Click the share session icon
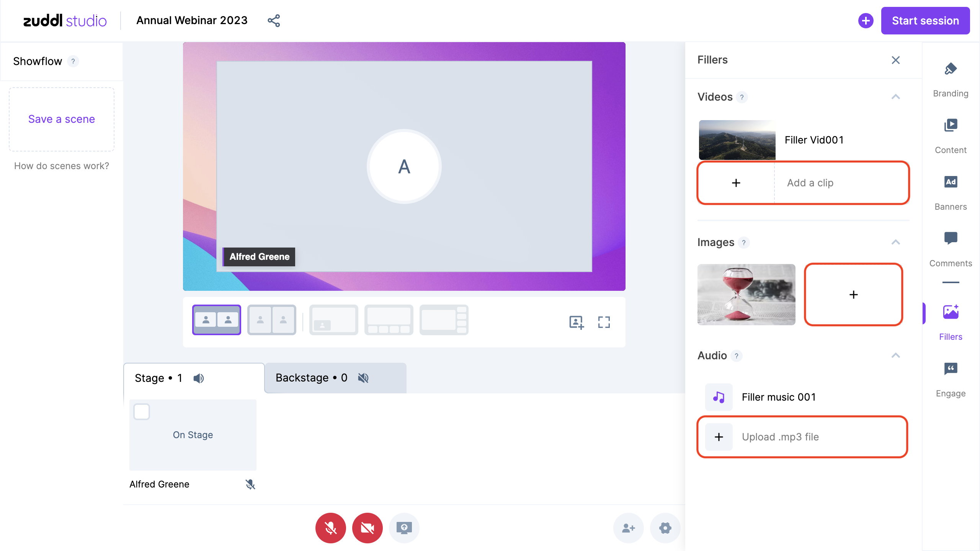The height and width of the screenshot is (551, 980). (x=274, y=20)
